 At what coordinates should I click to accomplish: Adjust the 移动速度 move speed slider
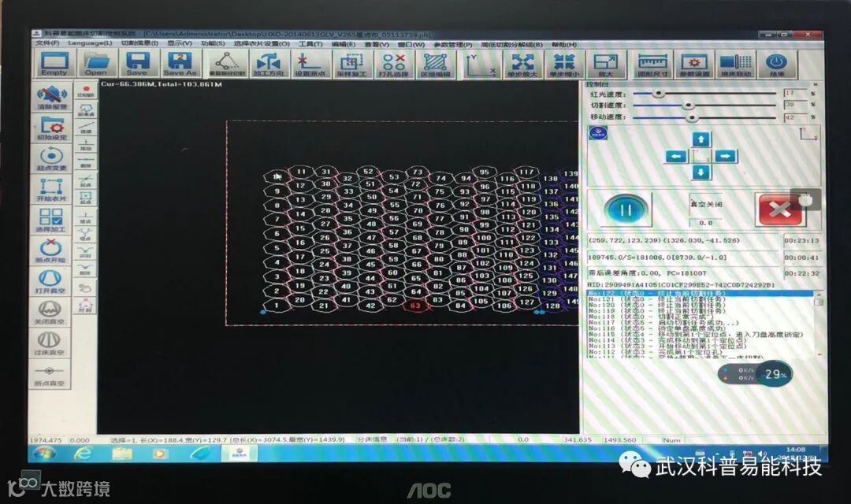(x=691, y=117)
